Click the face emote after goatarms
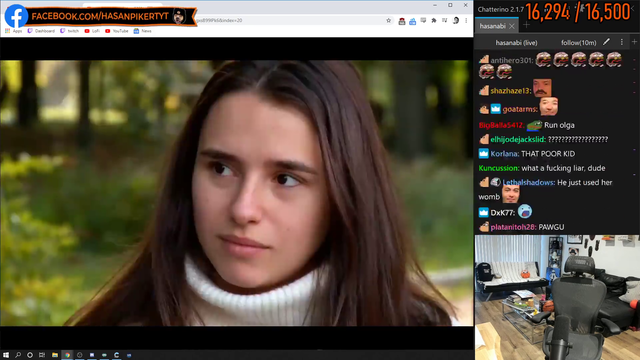This screenshot has width=640, height=360. pos(549,106)
